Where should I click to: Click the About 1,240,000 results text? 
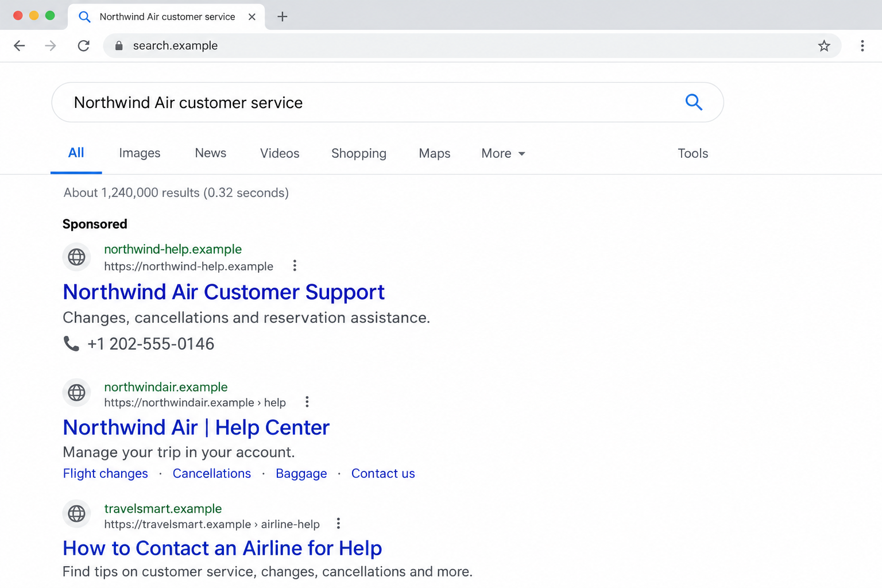(x=176, y=193)
